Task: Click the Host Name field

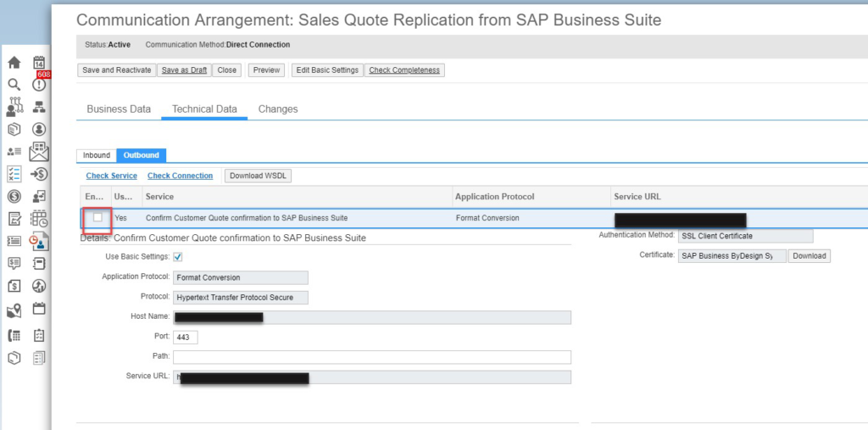Action: click(x=372, y=317)
